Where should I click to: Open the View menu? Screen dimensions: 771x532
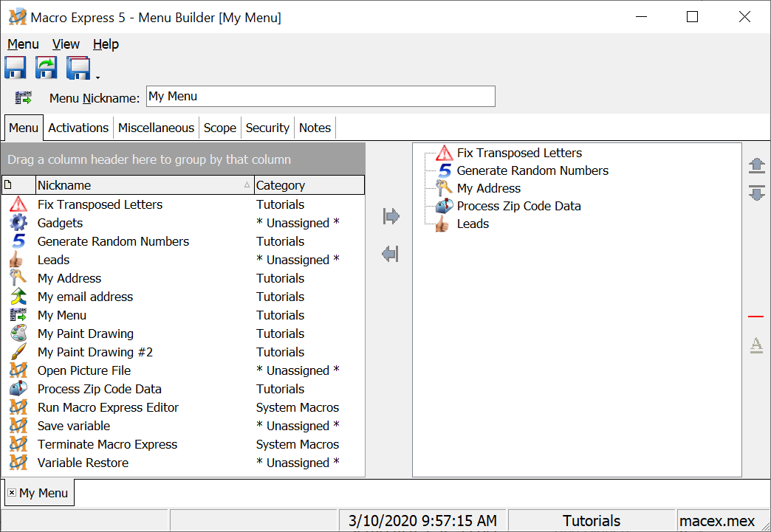click(x=66, y=44)
